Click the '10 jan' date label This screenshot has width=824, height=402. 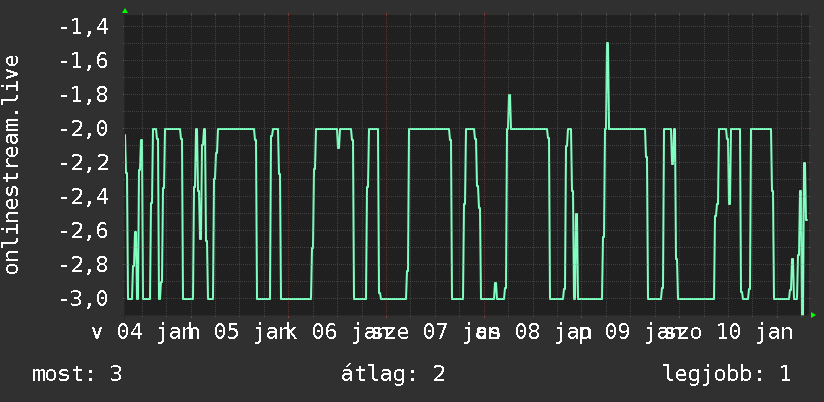tap(754, 333)
